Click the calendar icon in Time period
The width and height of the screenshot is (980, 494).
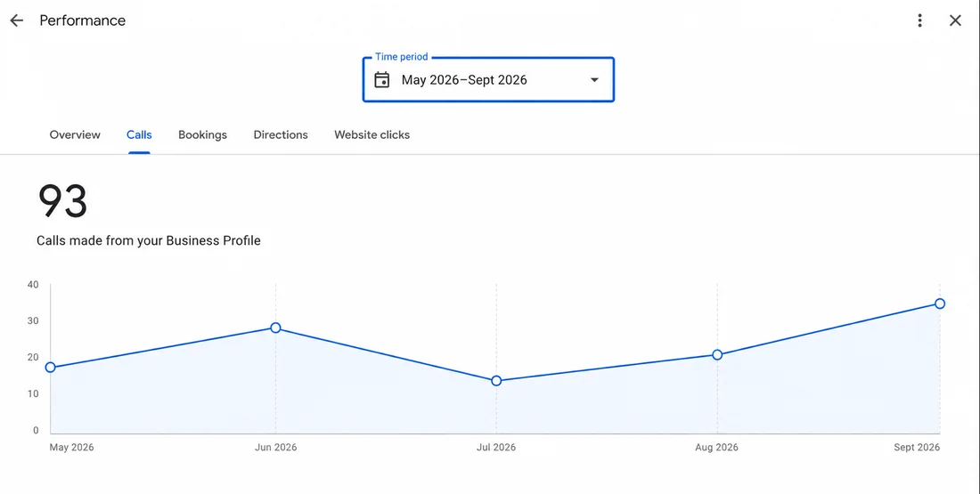(382, 80)
